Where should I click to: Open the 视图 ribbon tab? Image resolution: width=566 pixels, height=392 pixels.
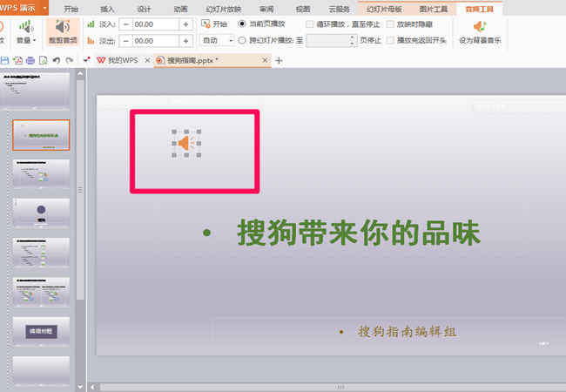click(303, 9)
